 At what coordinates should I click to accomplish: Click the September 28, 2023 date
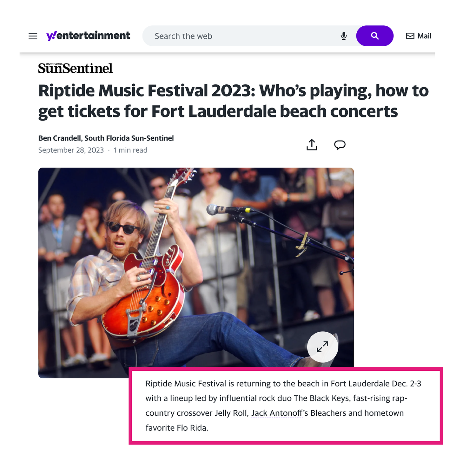tap(71, 150)
